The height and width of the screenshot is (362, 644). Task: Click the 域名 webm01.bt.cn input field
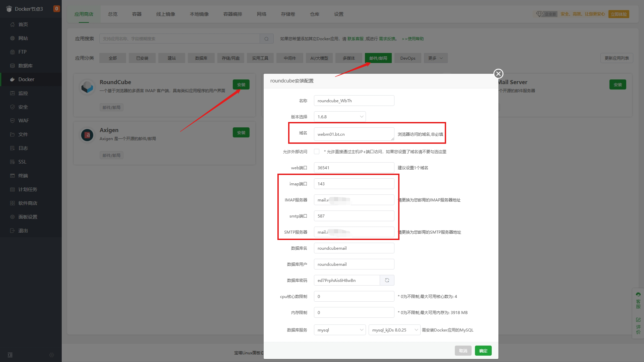point(354,134)
